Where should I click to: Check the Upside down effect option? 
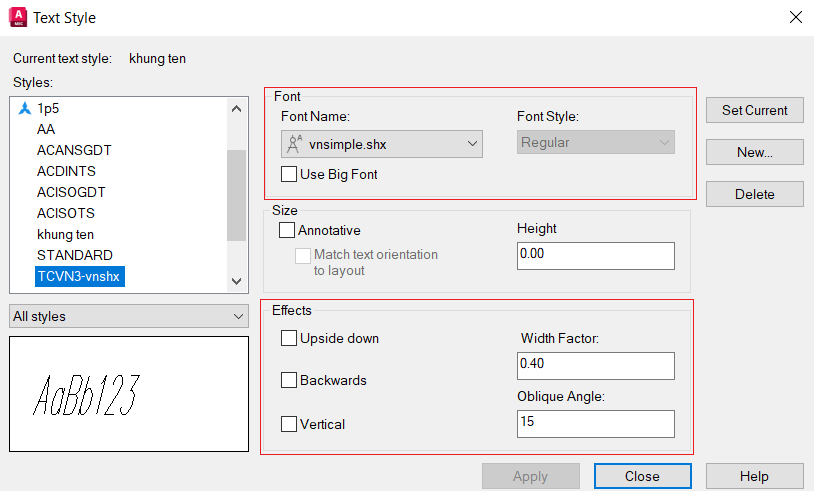coord(290,339)
